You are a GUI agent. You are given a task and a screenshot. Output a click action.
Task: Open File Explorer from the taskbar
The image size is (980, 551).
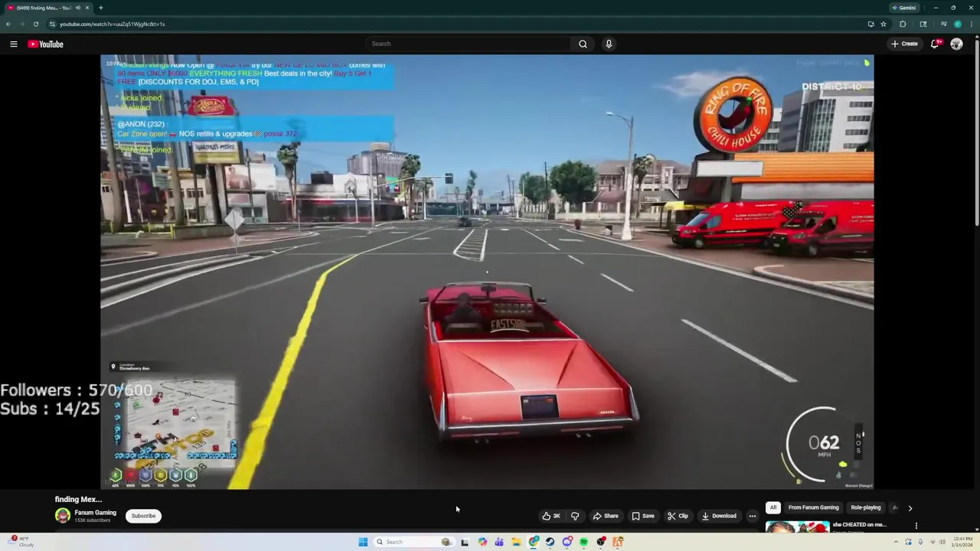point(516,542)
